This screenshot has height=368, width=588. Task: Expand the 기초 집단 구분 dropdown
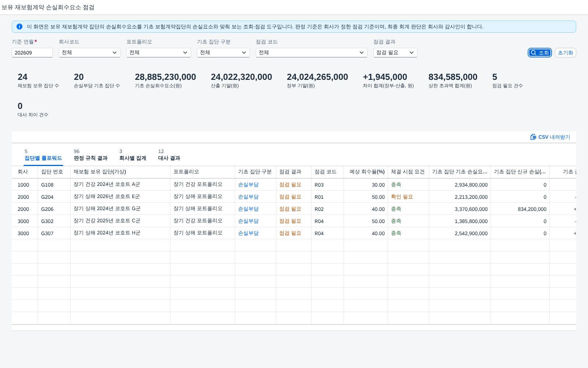point(223,53)
